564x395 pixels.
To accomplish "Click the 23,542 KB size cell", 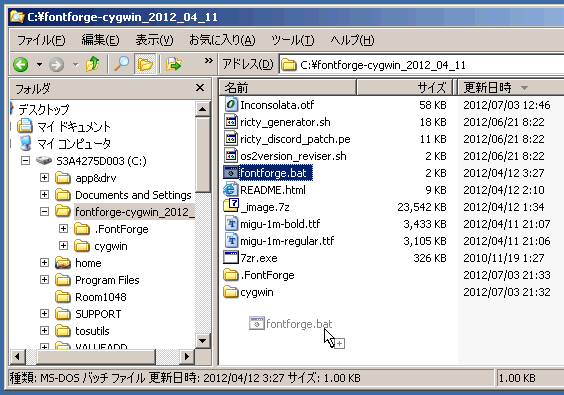I will [x=422, y=207].
